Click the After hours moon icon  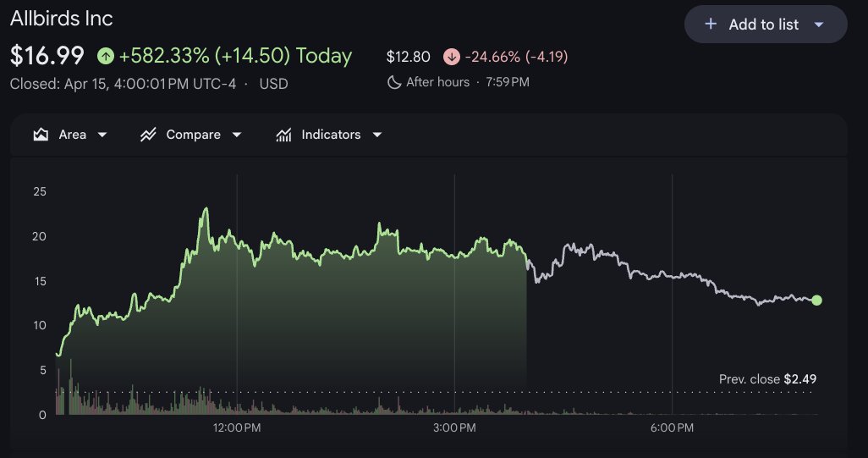[394, 82]
